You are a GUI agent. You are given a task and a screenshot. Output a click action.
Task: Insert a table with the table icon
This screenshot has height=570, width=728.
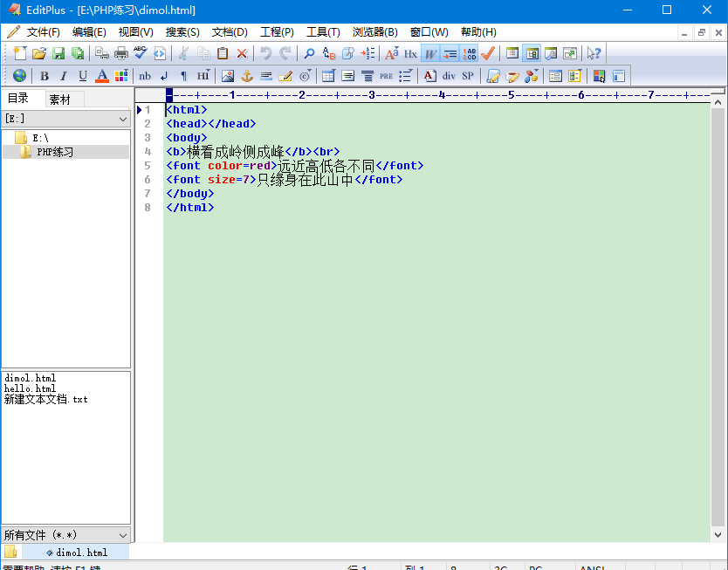click(x=328, y=76)
